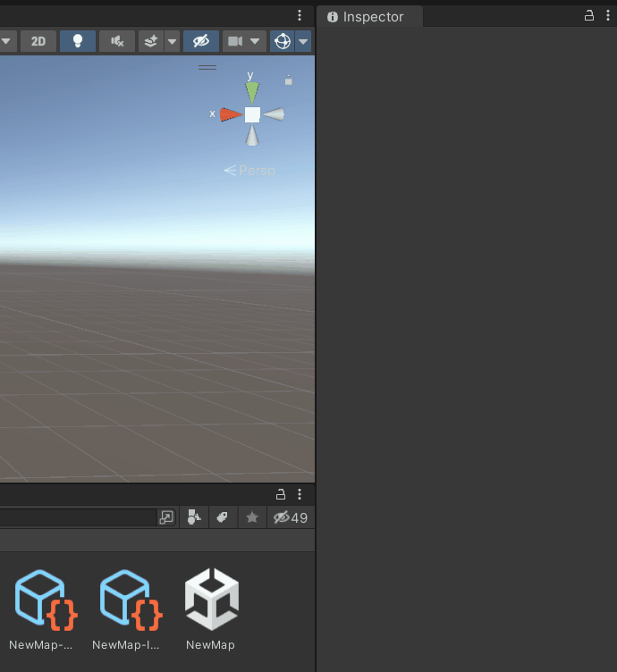Toggle hidden objects visibility in scene
The width and height of the screenshot is (617, 672).
pos(201,41)
